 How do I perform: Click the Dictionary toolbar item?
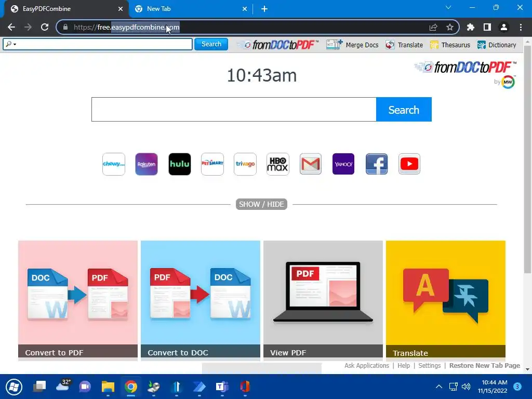(x=497, y=45)
